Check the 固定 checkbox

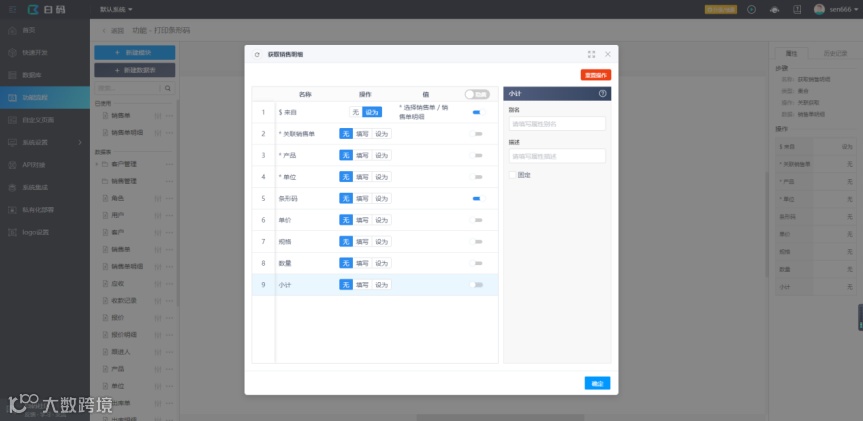tap(512, 175)
